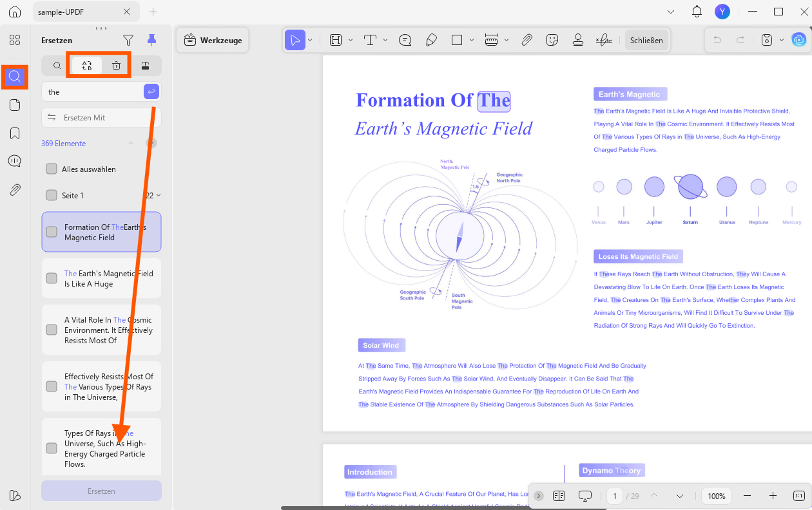Tick the 'Seite 1' checkbox
Image resolution: width=812 pixels, height=510 pixels.
[x=52, y=195]
